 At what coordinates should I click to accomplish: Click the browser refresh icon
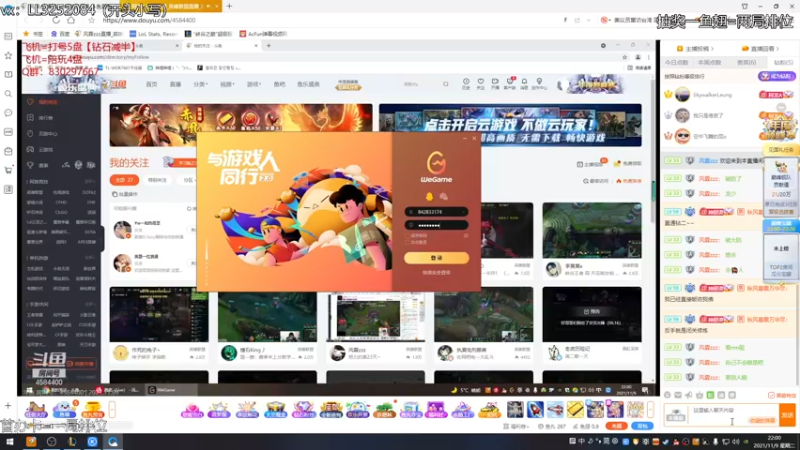(x=56, y=20)
